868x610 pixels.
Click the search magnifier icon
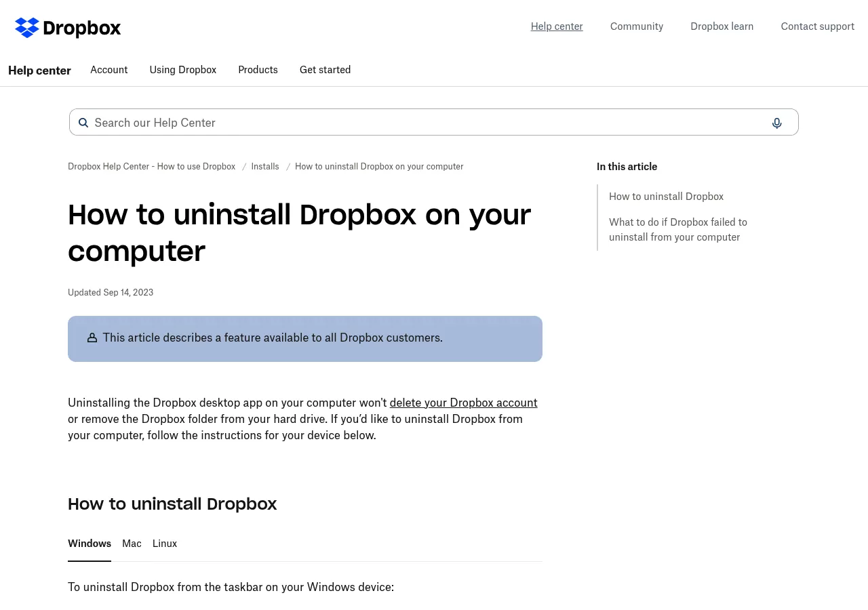(x=83, y=123)
